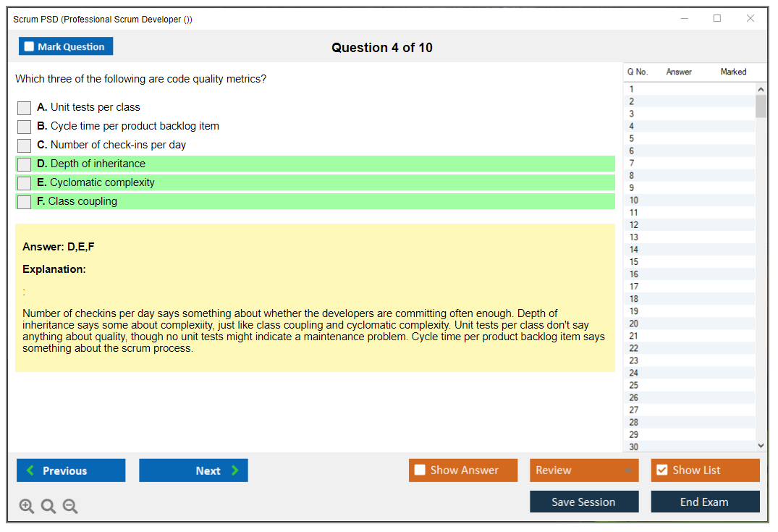Click the reset zoom magnifier icon
This screenshot has width=778, height=532.
pos(48,507)
